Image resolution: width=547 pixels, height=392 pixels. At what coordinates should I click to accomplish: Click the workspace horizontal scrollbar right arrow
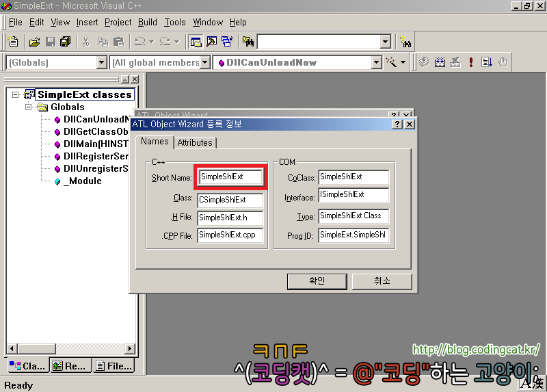pyautogui.click(x=130, y=348)
